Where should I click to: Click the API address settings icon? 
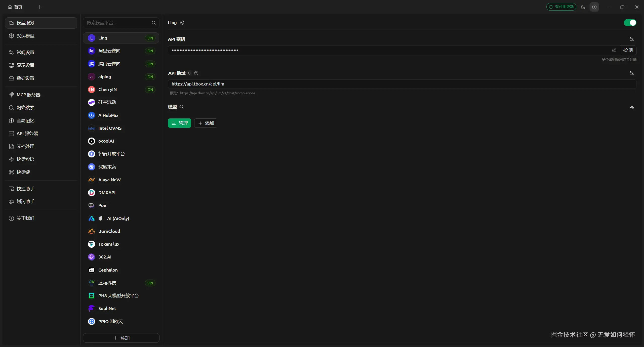(x=631, y=73)
